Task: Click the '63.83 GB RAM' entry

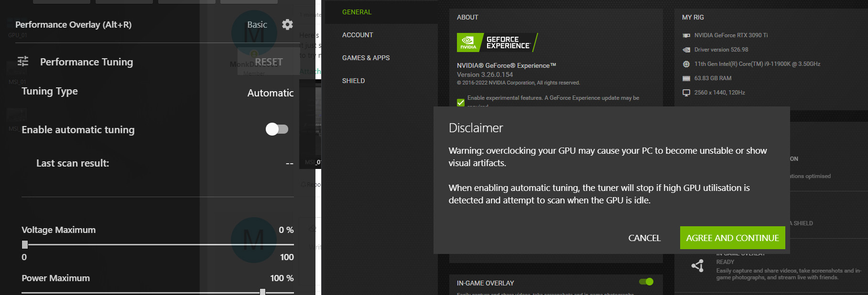Action: coord(713,78)
